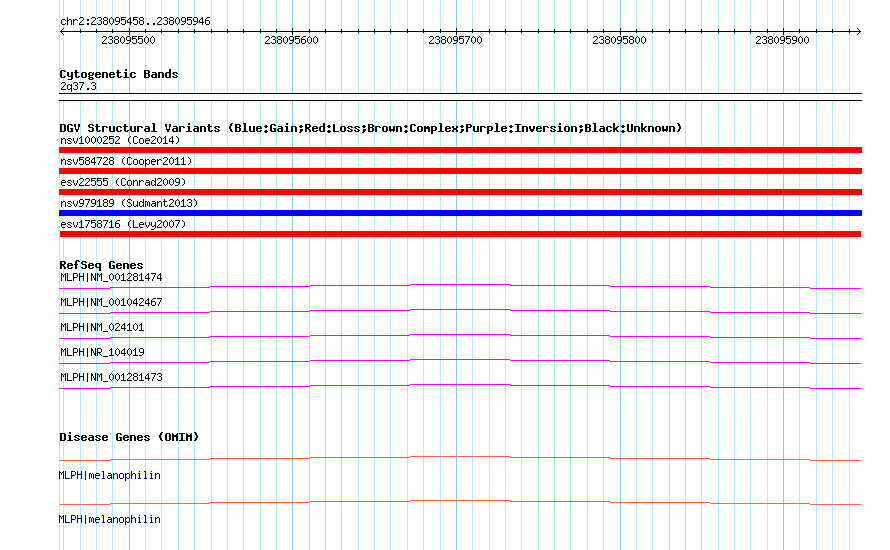This screenshot has width=890, height=550.
Task: Click ruler position 238095500
Action: (x=128, y=40)
